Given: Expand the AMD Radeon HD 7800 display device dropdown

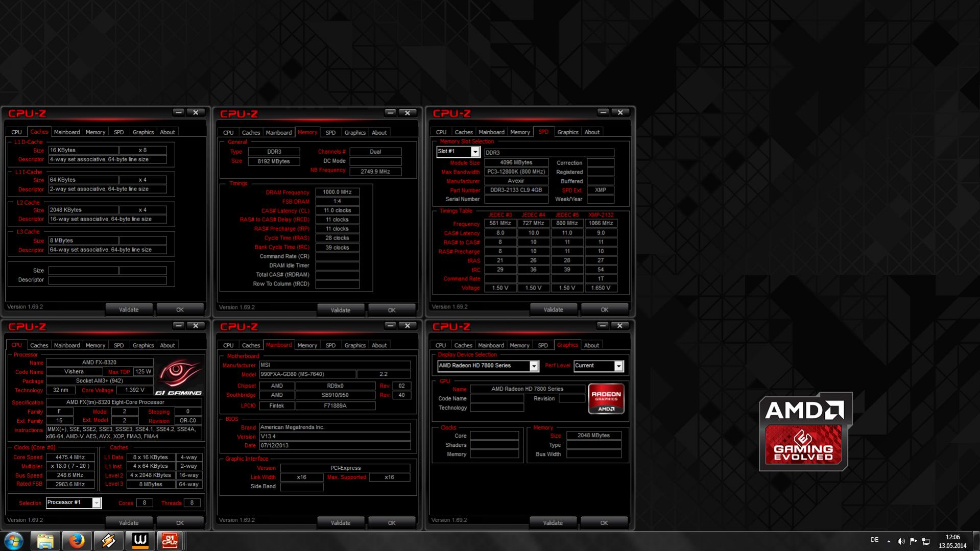Looking at the screenshot, I should (534, 366).
